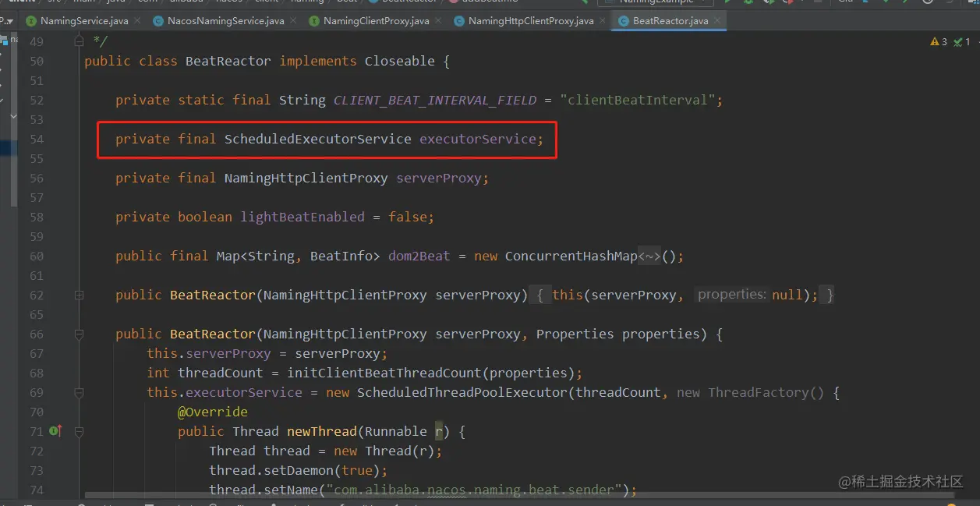This screenshot has width=980, height=506.
Task: Click the Closeable interface name on line 50
Action: (x=400, y=61)
